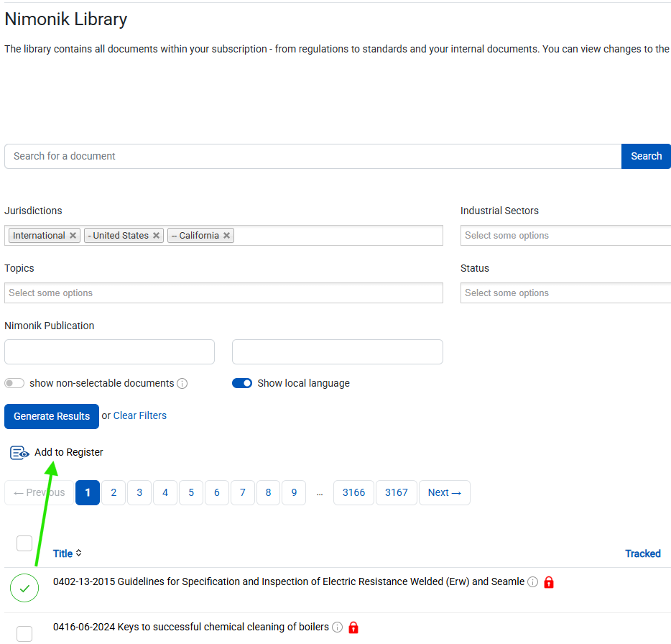Image resolution: width=671 pixels, height=644 pixels.
Task: Open info icon beside non-selectable documents
Action: pos(182,384)
